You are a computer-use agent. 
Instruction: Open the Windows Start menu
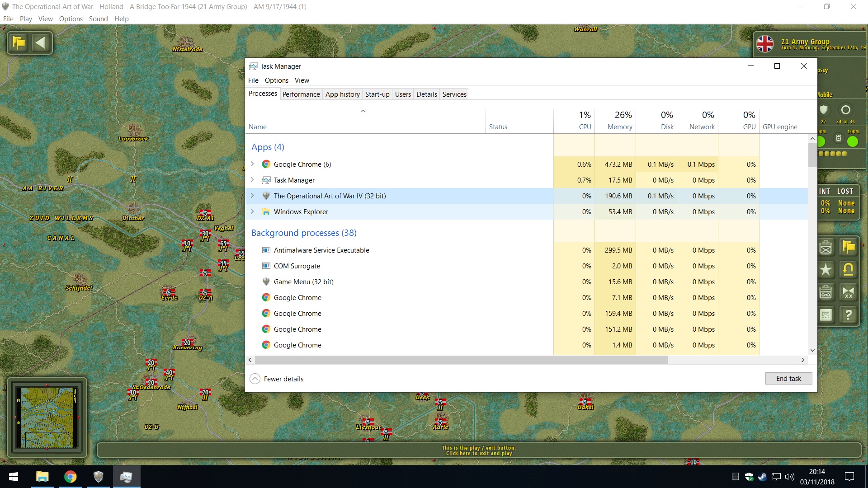[14, 477]
